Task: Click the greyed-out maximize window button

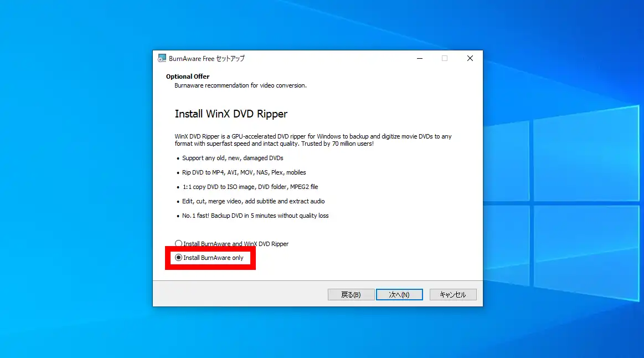Action: click(444, 58)
